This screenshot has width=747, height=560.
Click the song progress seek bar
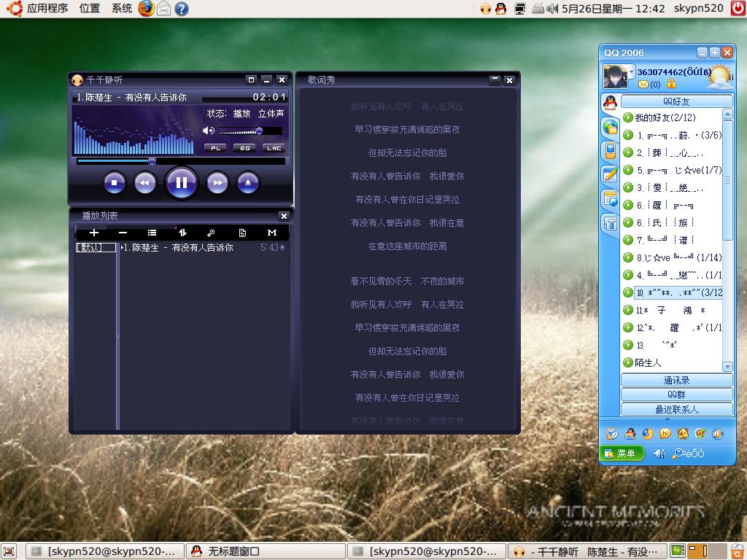click(181, 161)
